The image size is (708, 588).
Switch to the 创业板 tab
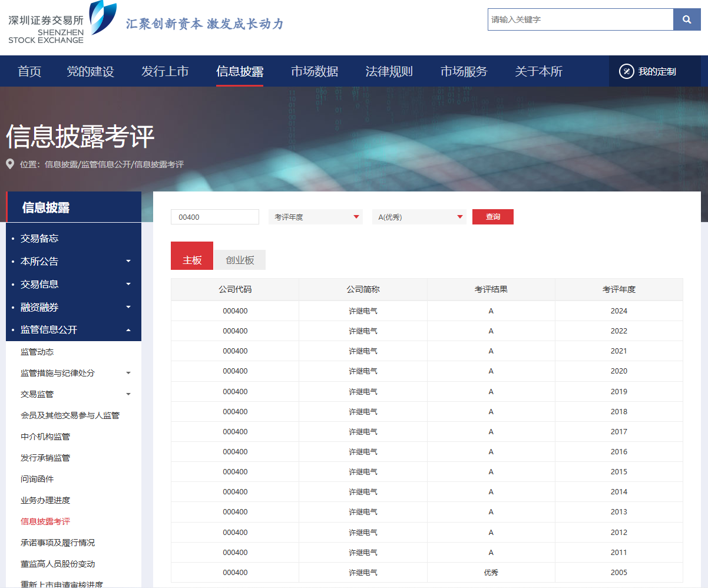coord(240,260)
